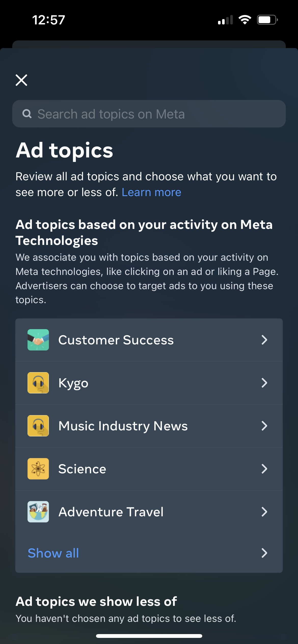Expand the Kygo topic chevron
Screen dimensions: 298x644
[x=264, y=383]
